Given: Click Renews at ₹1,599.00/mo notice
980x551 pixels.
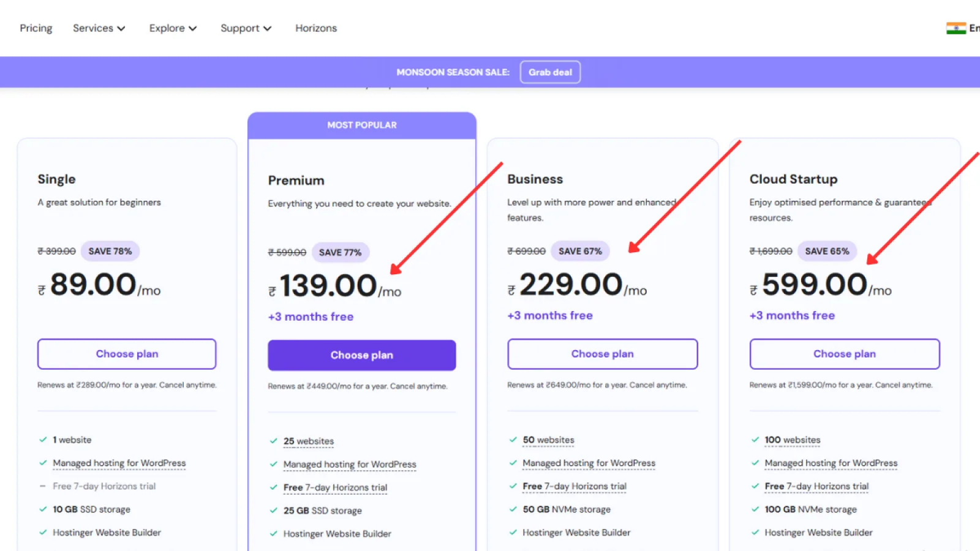Looking at the screenshot, I should point(841,385).
